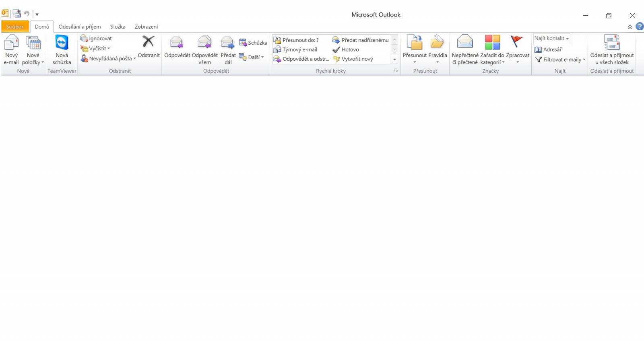Select quick step Týmový e-mail
This screenshot has width=644, height=342.
[x=295, y=49]
